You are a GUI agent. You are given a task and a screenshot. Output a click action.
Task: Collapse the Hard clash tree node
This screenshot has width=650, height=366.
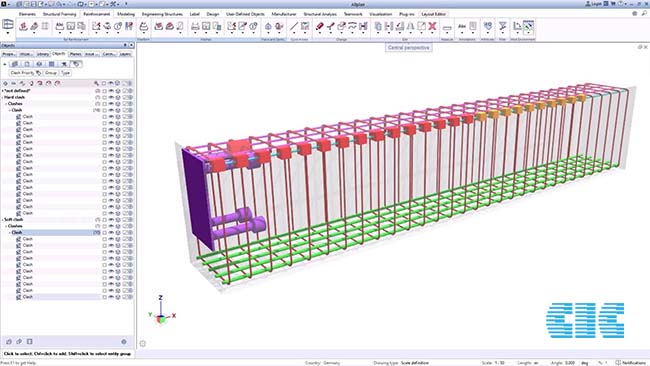pos(2,97)
